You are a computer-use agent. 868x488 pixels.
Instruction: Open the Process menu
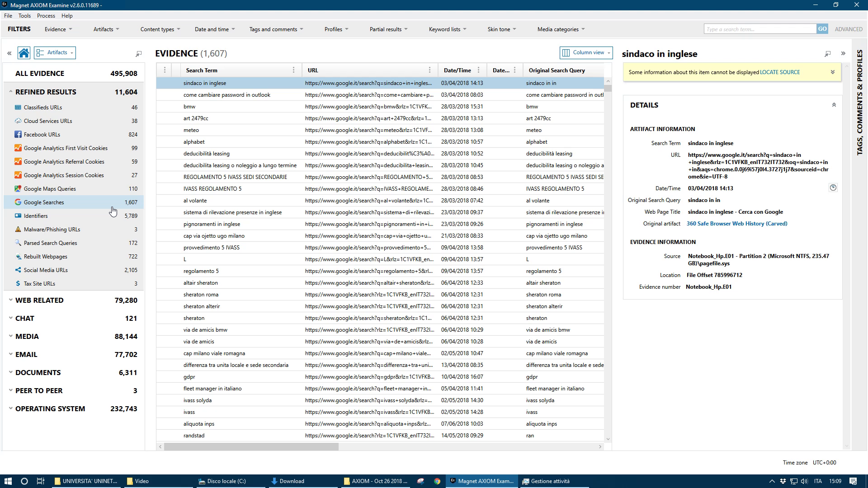click(46, 16)
